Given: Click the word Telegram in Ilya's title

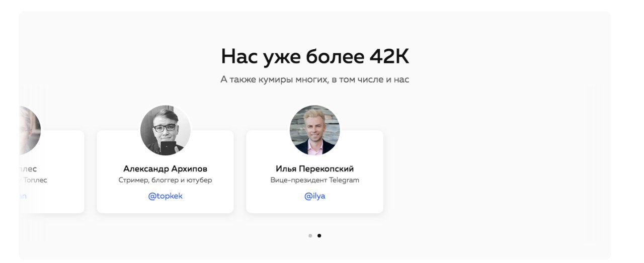Looking at the screenshot, I should pyautogui.click(x=344, y=180).
